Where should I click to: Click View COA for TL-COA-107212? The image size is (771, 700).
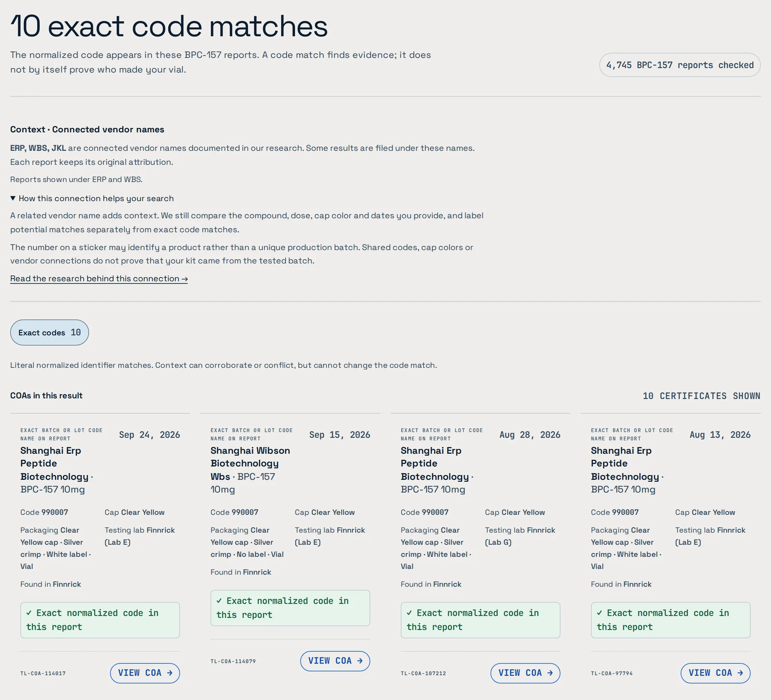(x=525, y=673)
